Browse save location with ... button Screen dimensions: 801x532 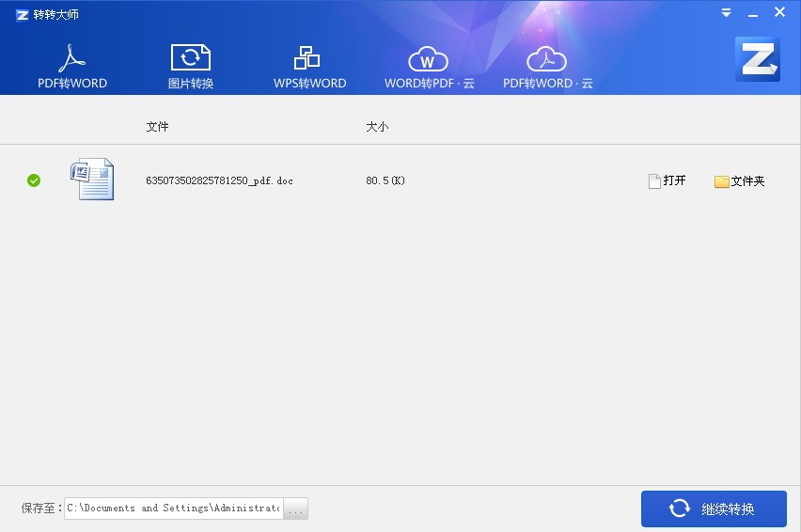[x=296, y=509]
